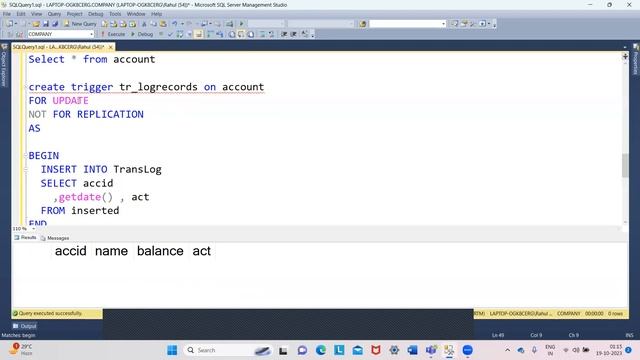640x360 pixels.
Task: Click 'getdate' function in the query
Action: tap(80, 197)
